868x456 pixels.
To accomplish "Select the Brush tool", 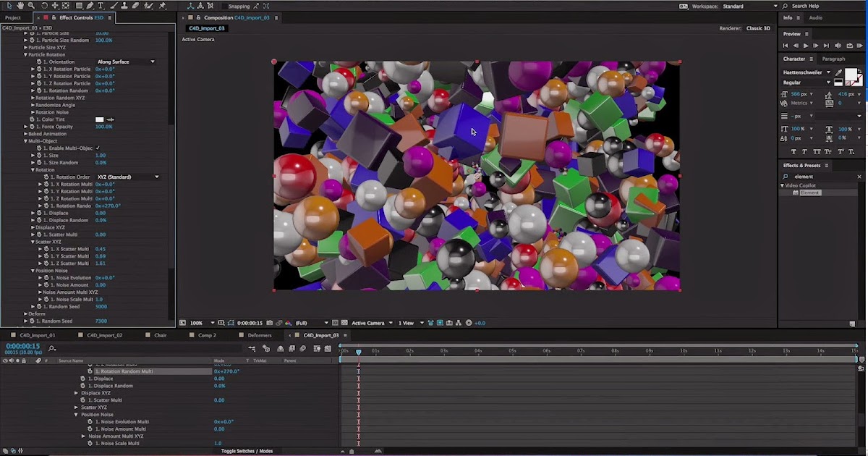I will point(114,6).
